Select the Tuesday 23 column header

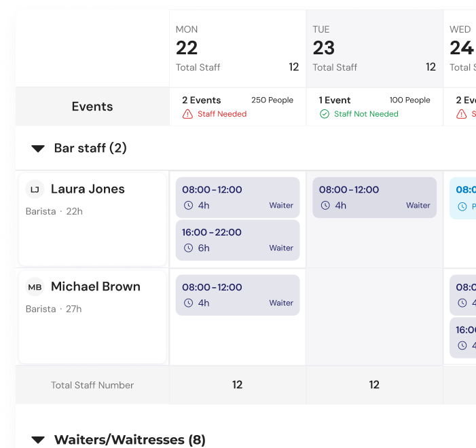374,49
